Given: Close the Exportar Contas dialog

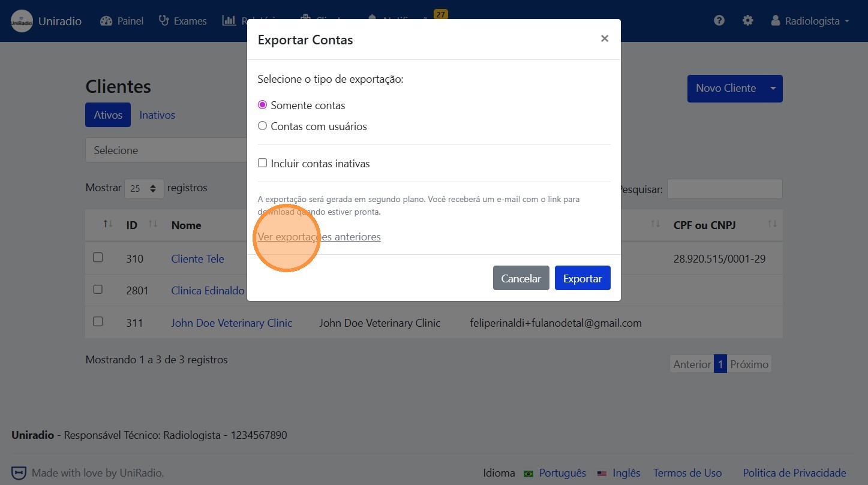Looking at the screenshot, I should [604, 39].
